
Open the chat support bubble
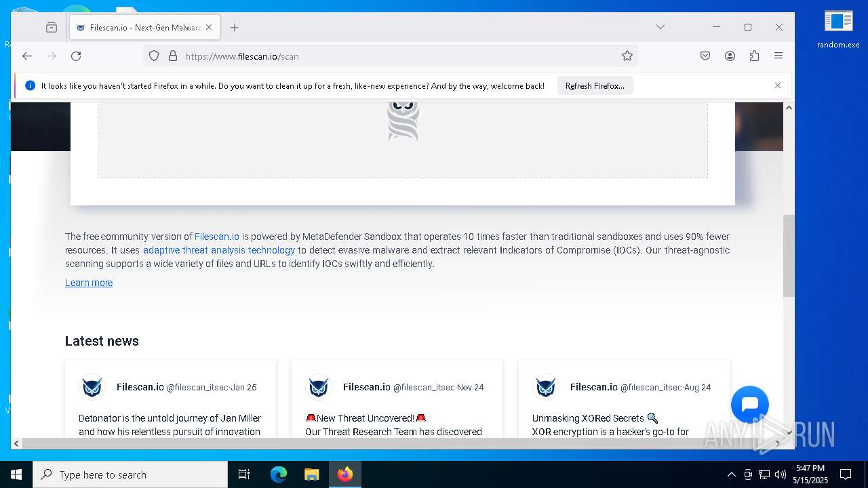click(x=750, y=405)
